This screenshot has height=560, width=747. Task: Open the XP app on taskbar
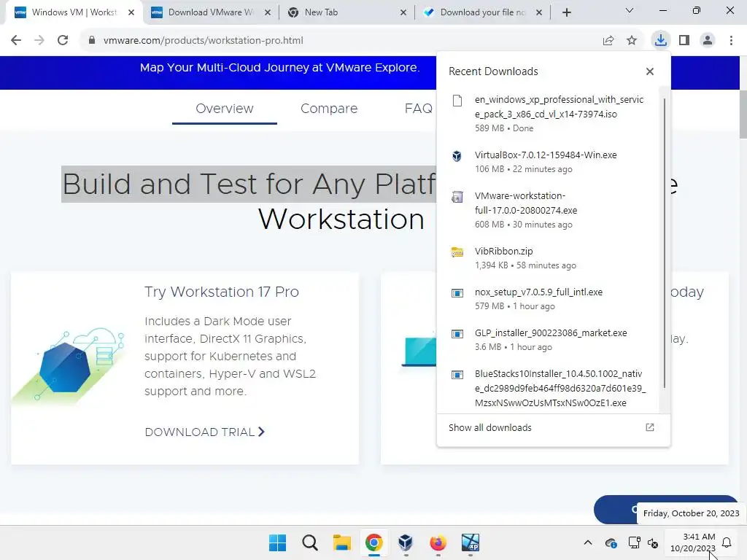pos(471,542)
